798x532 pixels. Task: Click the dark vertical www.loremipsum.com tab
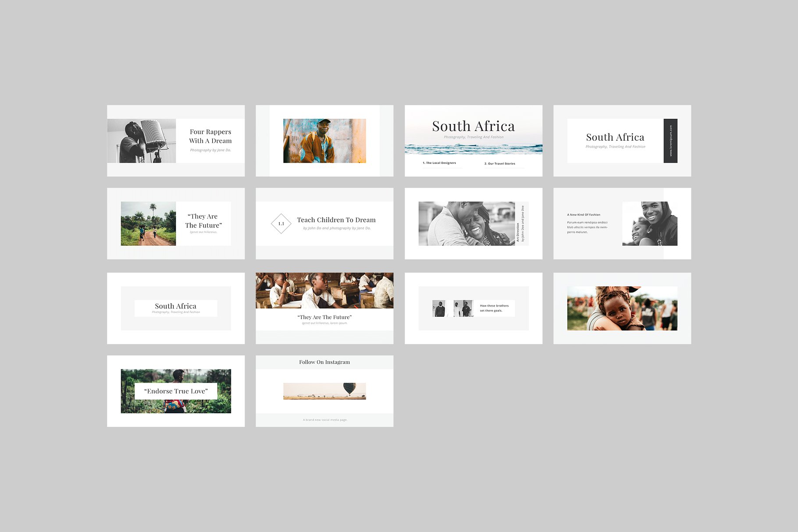pos(671,141)
